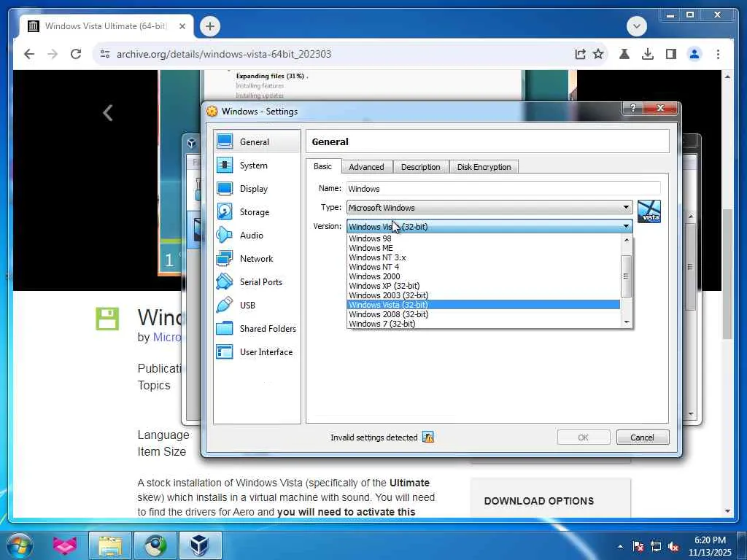Click the Vista OS type icon
The height and width of the screenshot is (560, 747).
click(x=649, y=211)
